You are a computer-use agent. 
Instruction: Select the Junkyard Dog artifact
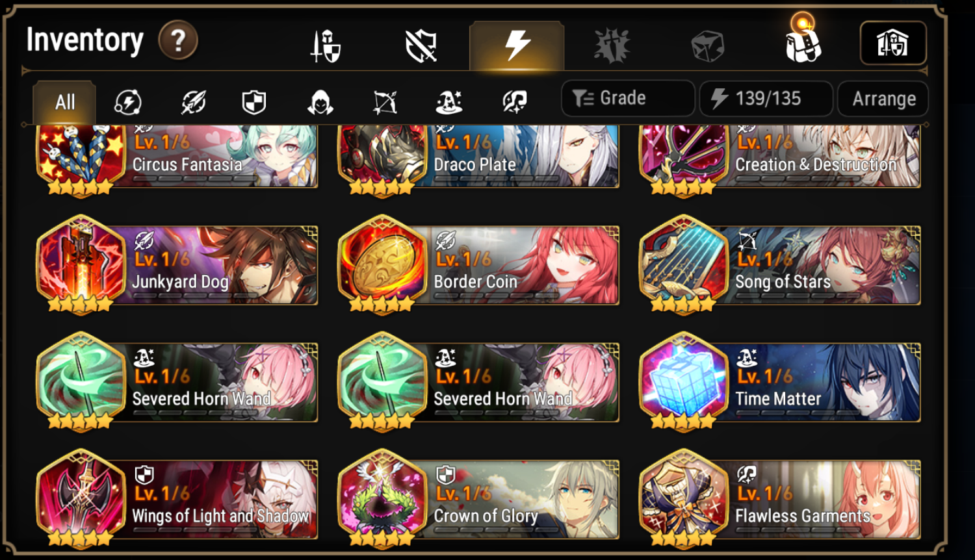(x=177, y=265)
